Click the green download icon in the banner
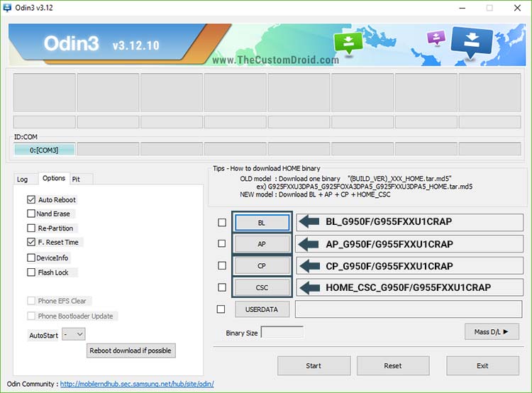This screenshot has height=393, width=532. click(348, 43)
